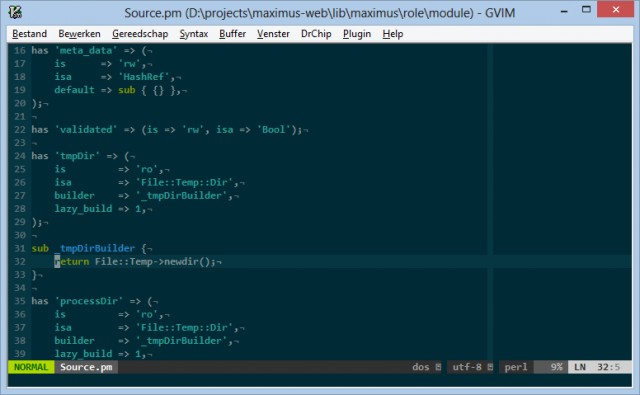Open the Gereedschap menu
Screen dimensions: 640x395
pos(140,34)
